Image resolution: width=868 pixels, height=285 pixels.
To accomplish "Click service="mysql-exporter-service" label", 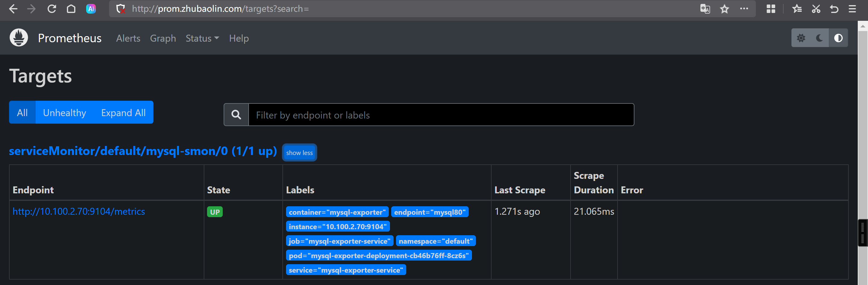I will click(x=346, y=270).
